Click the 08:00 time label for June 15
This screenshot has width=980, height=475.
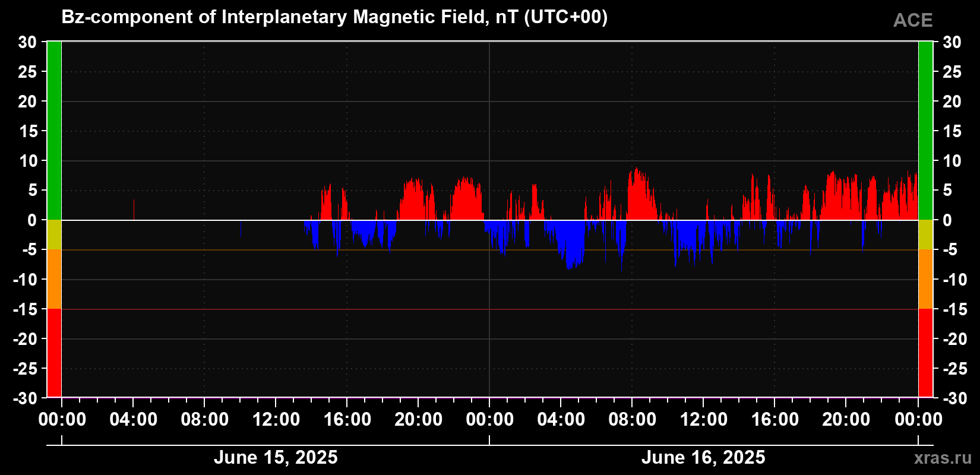205,420
